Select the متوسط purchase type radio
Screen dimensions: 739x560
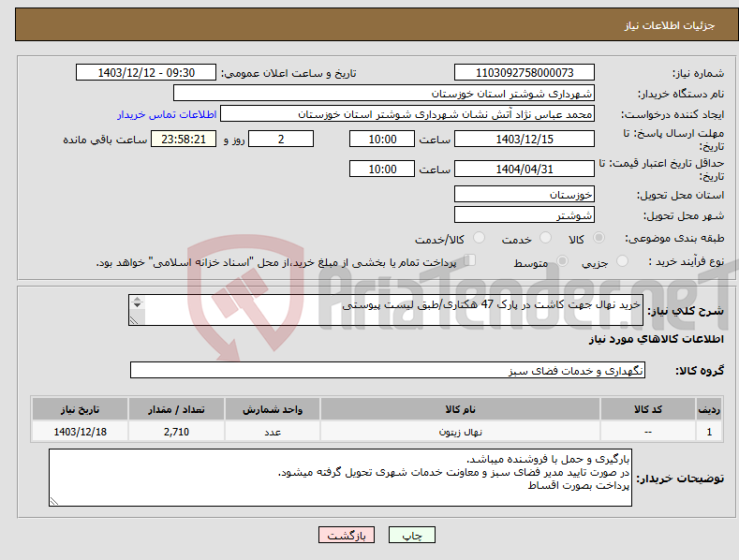pyautogui.click(x=562, y=260)
